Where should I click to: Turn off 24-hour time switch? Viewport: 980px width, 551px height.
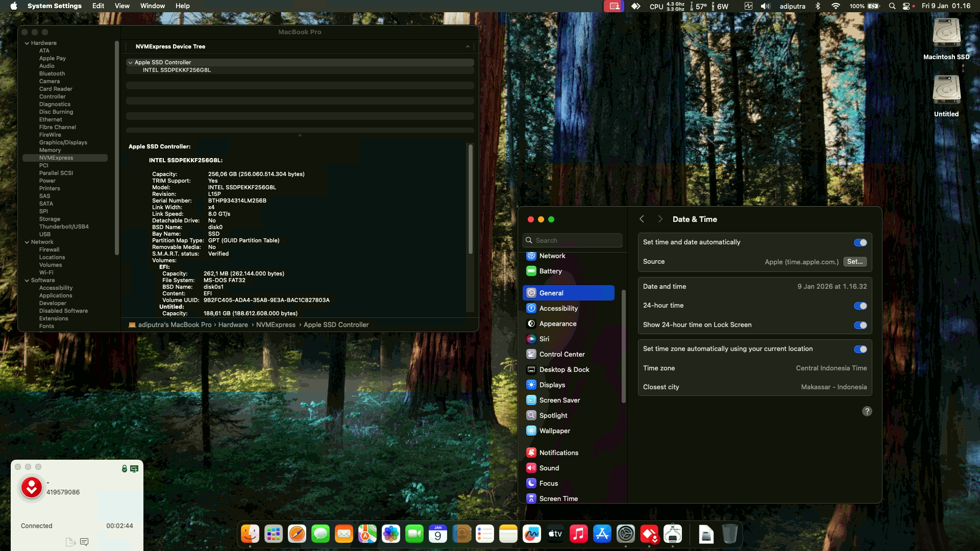(860, 306)
